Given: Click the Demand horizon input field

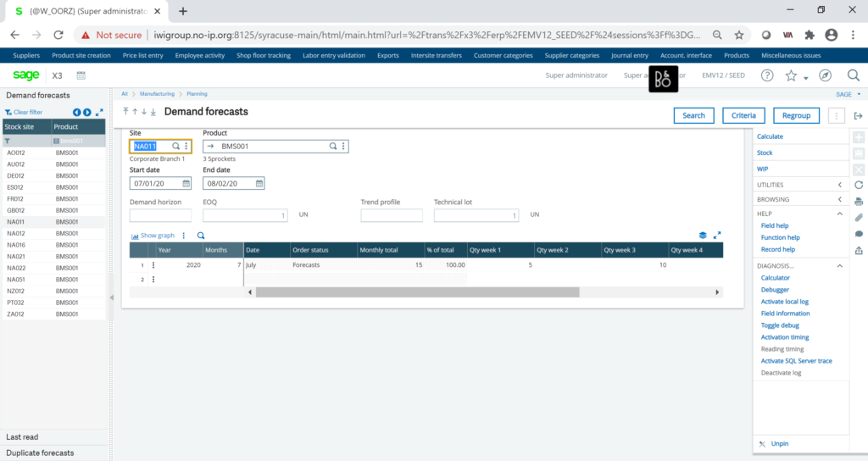Looking at the screenshot, I should click(x=160, y=215).
